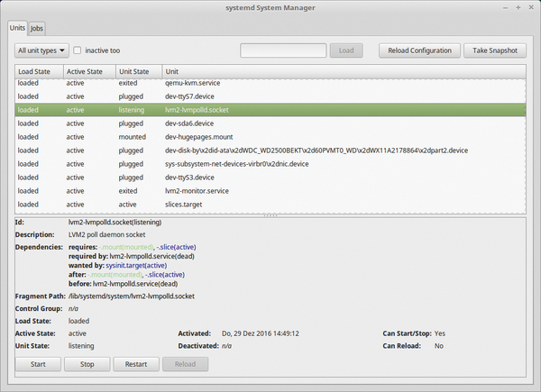Click the greyed-out Reload button
This screenshot has width=541, height=392.
click(x=185, y=364)
